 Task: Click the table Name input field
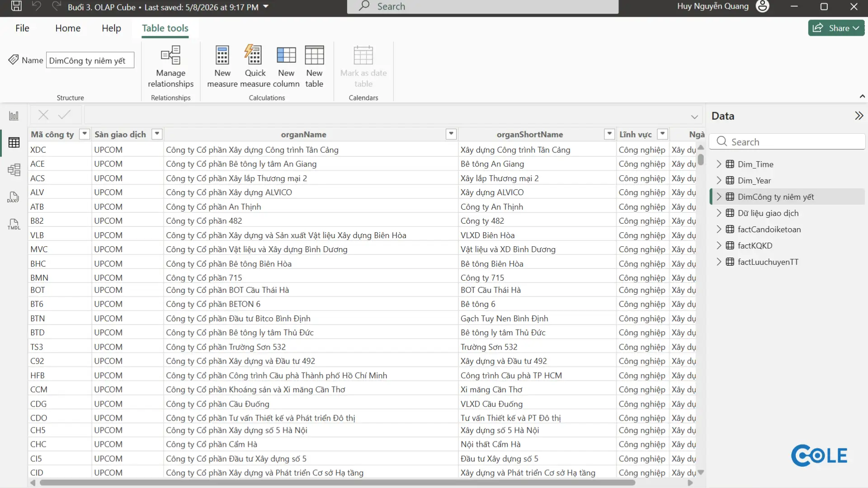pos(90,60)
